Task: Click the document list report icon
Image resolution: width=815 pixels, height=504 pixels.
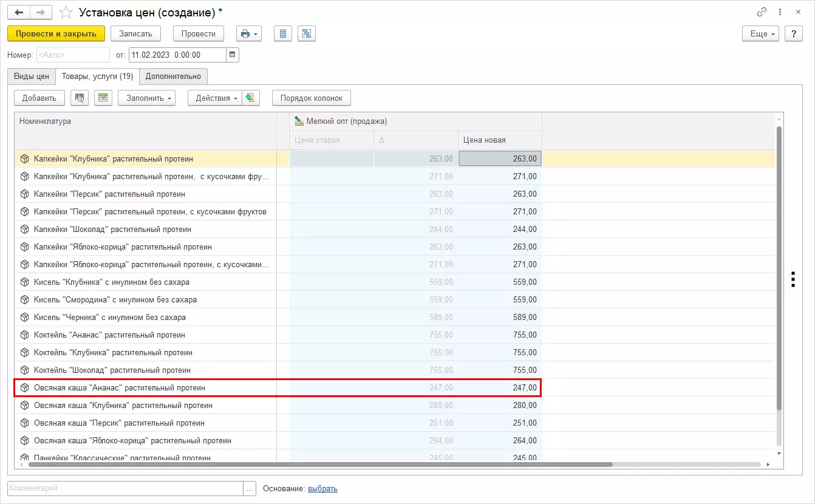Action: pos(282,33)
